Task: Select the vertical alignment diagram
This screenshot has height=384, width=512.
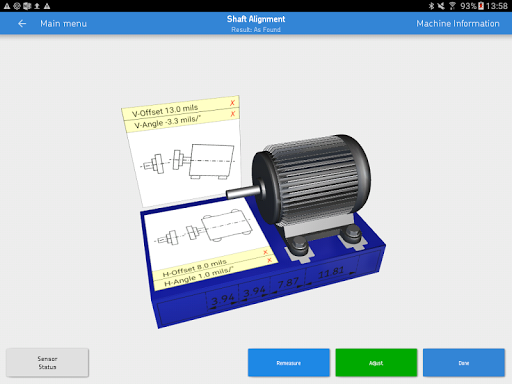Action: [188, 163]
